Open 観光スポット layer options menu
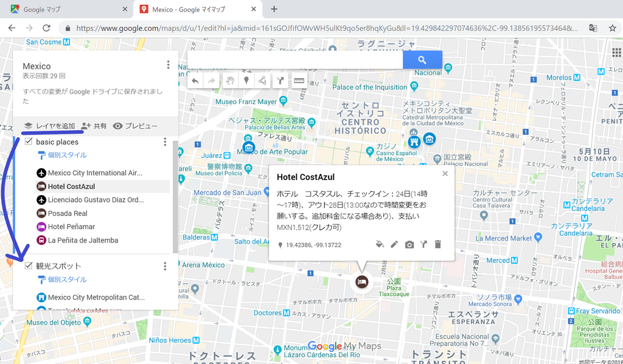This screenshot has width=623, height=364. (165, 266)
